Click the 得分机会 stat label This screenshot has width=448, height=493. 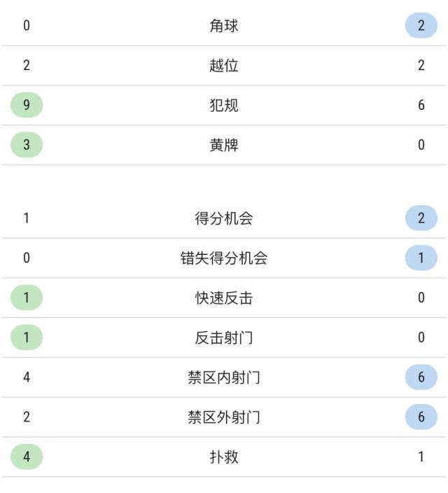pos(224,218)
